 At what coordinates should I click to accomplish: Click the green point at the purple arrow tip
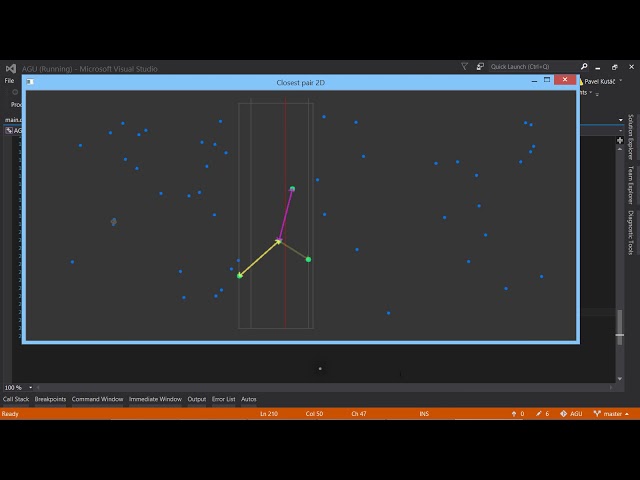click(292, 189)
